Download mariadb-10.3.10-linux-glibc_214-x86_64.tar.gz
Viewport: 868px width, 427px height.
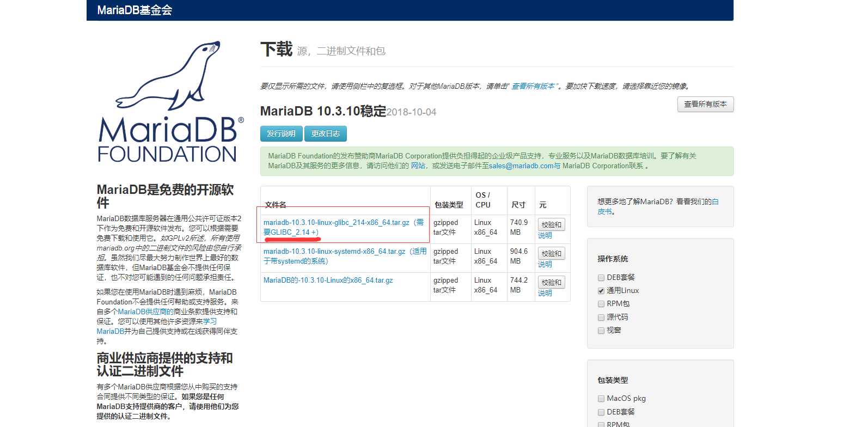[x=344, y=227]
